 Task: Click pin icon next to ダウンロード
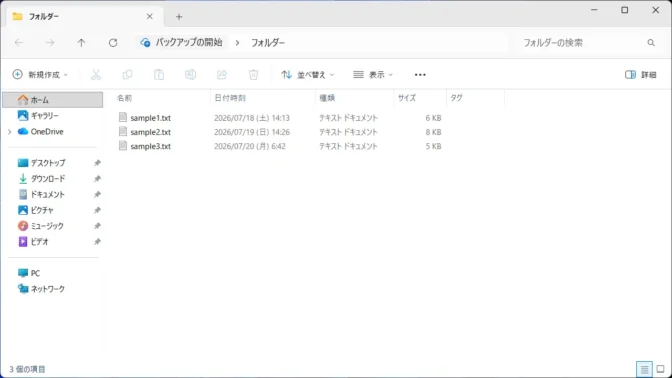97,178
